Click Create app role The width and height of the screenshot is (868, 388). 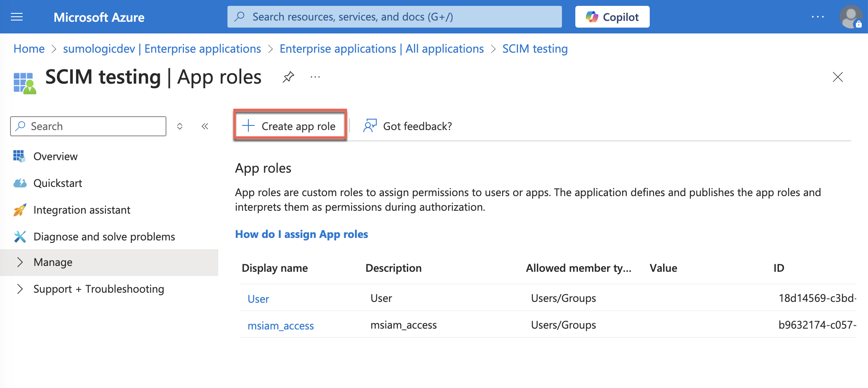coord(290,125)
